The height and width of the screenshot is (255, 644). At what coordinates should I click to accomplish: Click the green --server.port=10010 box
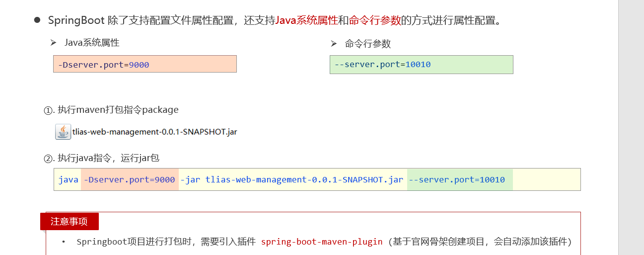point(421,65)
